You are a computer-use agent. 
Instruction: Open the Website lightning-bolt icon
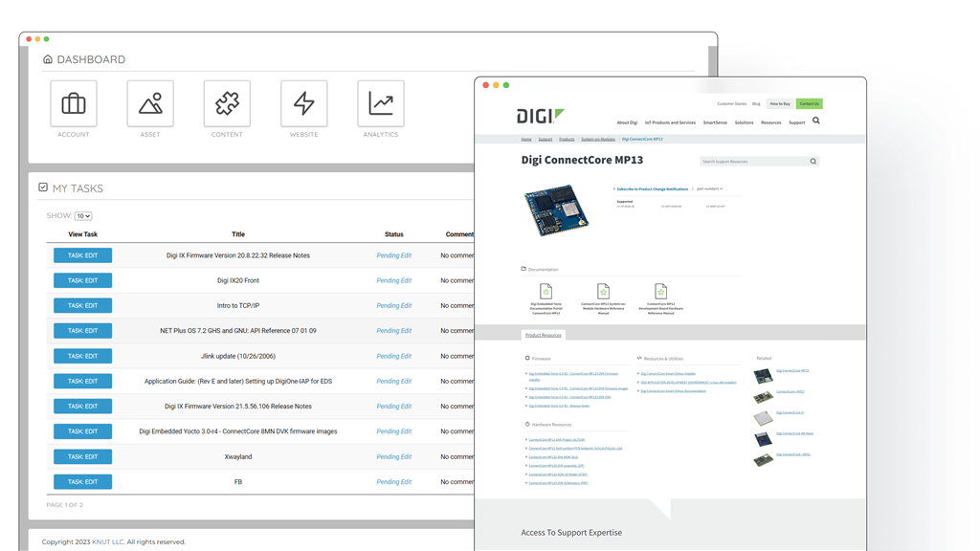[303, 103]
